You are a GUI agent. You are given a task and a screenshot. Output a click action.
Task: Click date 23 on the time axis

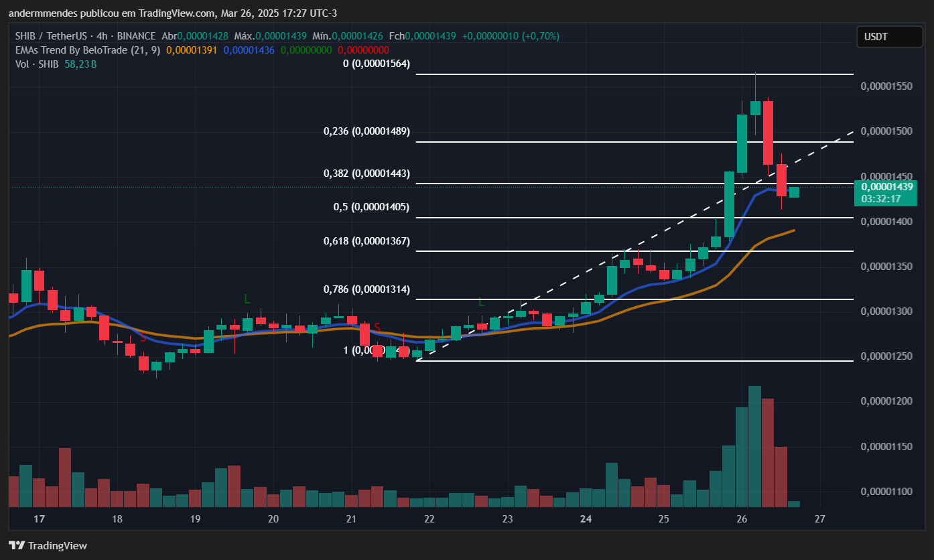point(507,519)
